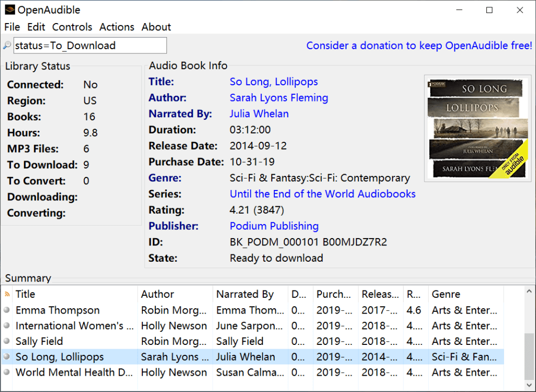This screenshot has width=536, height=392.
Task: Click narrator June Sarpon... table cell
Action: (250, 326)
